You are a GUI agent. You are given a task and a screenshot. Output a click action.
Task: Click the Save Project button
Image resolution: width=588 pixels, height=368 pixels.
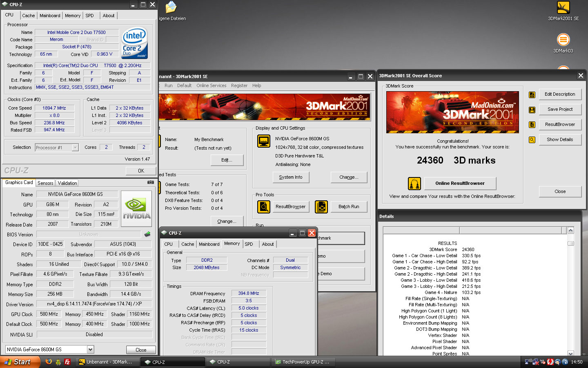coord(560,110)
